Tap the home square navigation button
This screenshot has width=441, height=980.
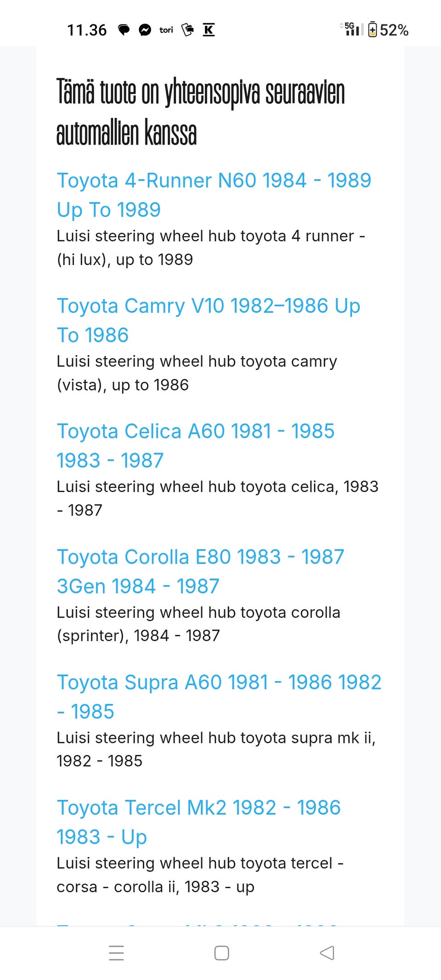pos(221,953)
